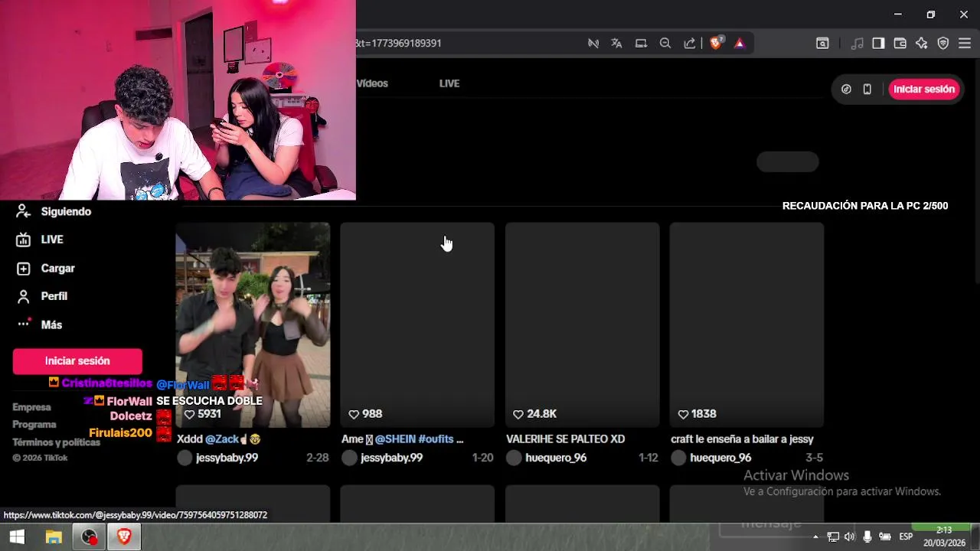The width and height of the screenshot is (980, 551).
Task: Open the Empresa footer link
Action: [x=31, y=408]
